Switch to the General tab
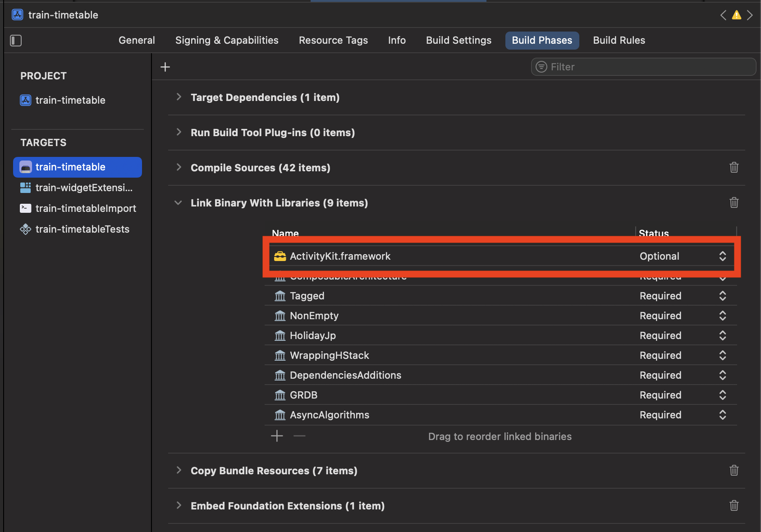This screenshot has width=761, height=532. point(137,40)
